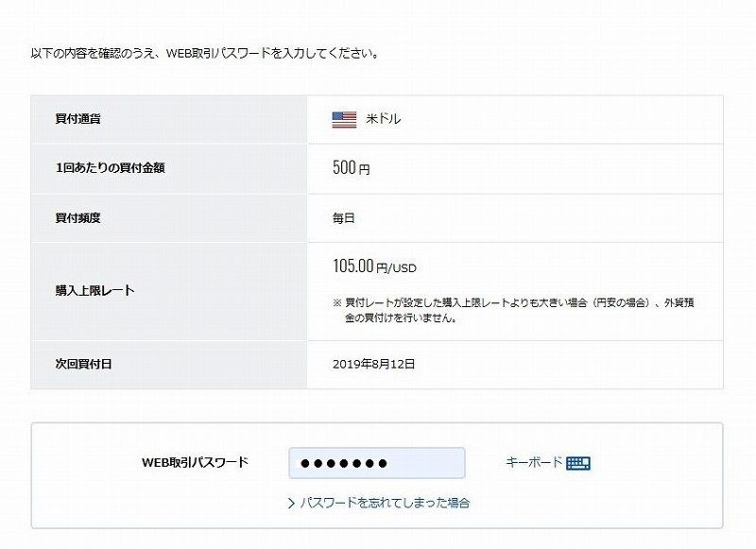
Task: Click the 次回買付日 row label
Action: (83, 364)
